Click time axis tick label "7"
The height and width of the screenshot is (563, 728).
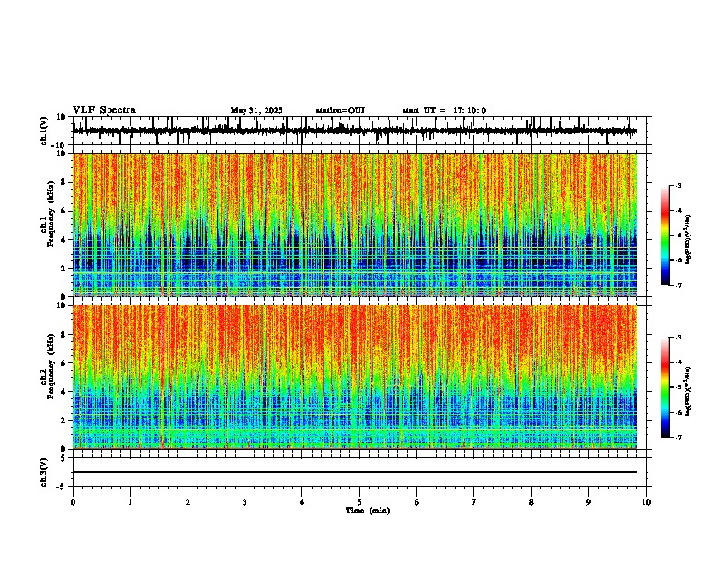(474, 502)
